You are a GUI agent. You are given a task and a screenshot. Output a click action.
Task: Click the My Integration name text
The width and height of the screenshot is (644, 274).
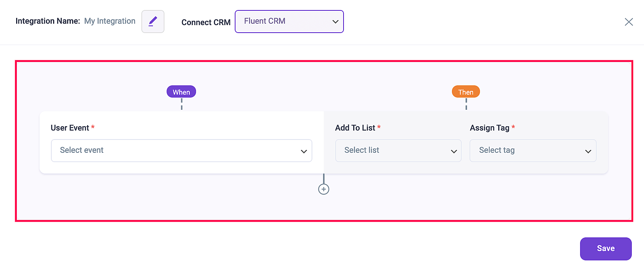click(110, 21)
